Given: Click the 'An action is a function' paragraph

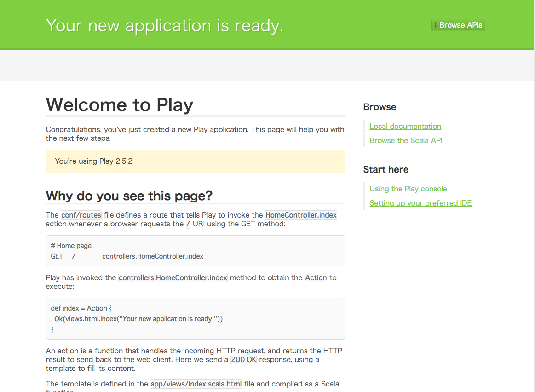Looking at the screenshot, I should [194, 360].
